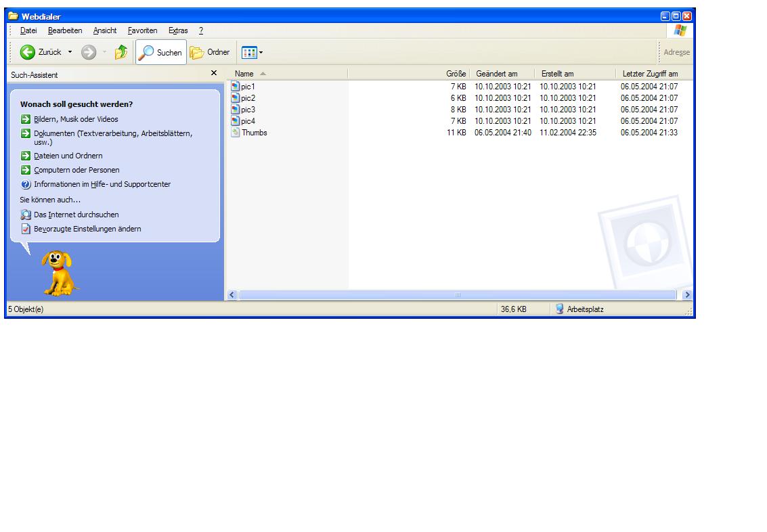The height and width of the screenshot is (532, 767).
Task: Minimize the Webdialer window
Action: 665,16
